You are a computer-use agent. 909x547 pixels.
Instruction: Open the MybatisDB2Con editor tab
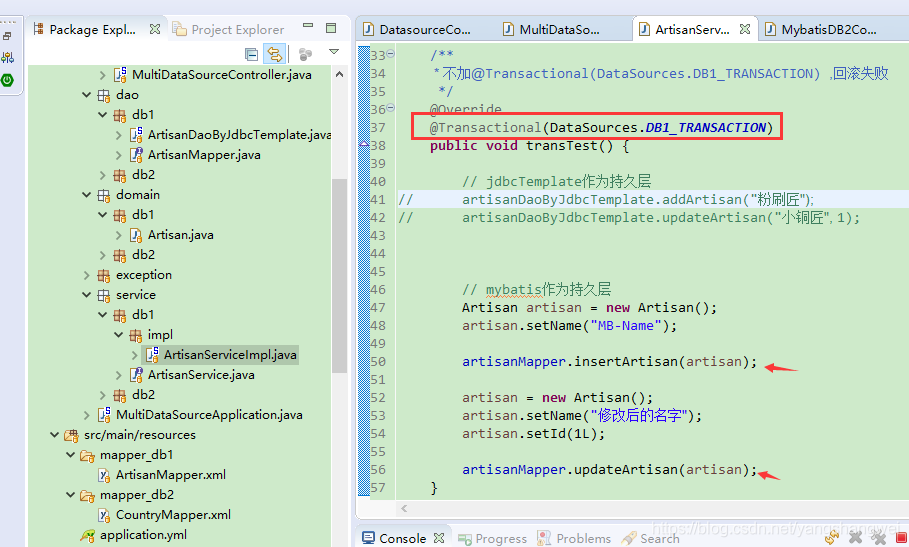[822, 29]
